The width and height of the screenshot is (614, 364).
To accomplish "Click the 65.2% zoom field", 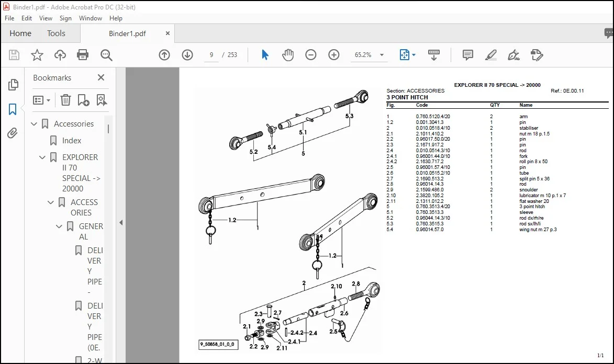I will click(x=363, y=55).
